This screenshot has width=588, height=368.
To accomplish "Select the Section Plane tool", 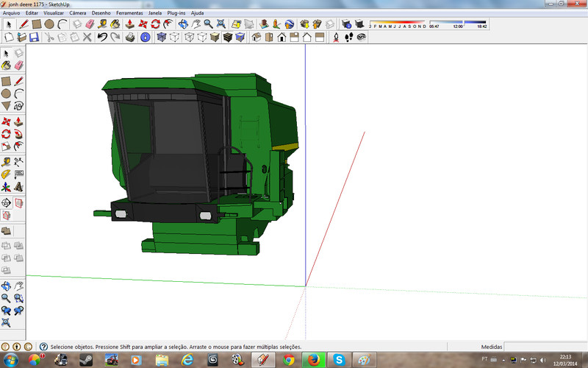I will coord(6,203).
